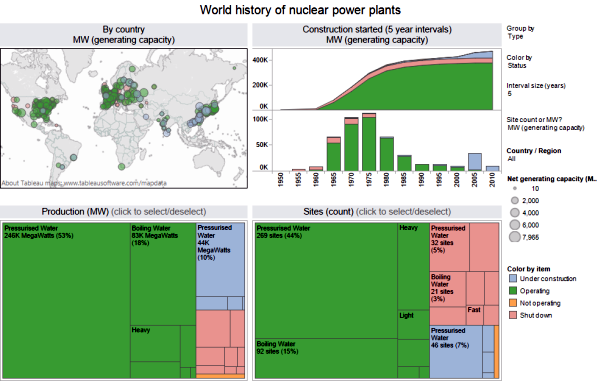Click the green plant marker in southern Africa
Viewport: 600px width, 381px height.
(122, 166)
